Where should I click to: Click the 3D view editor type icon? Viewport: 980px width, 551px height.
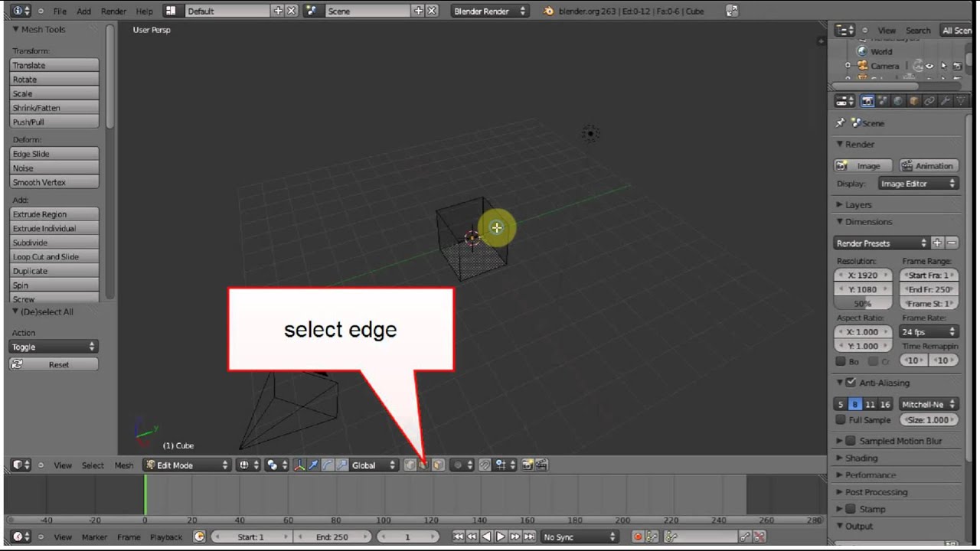coord(21,465)
